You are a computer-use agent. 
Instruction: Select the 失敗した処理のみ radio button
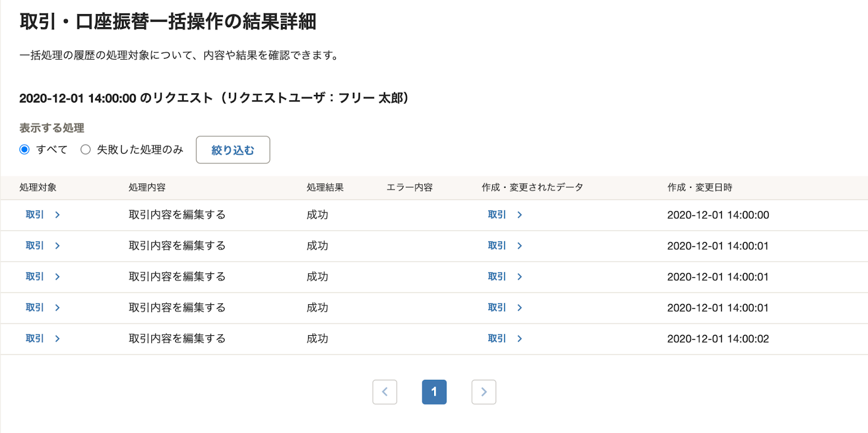pyautogui.click(x=85, y=149)
